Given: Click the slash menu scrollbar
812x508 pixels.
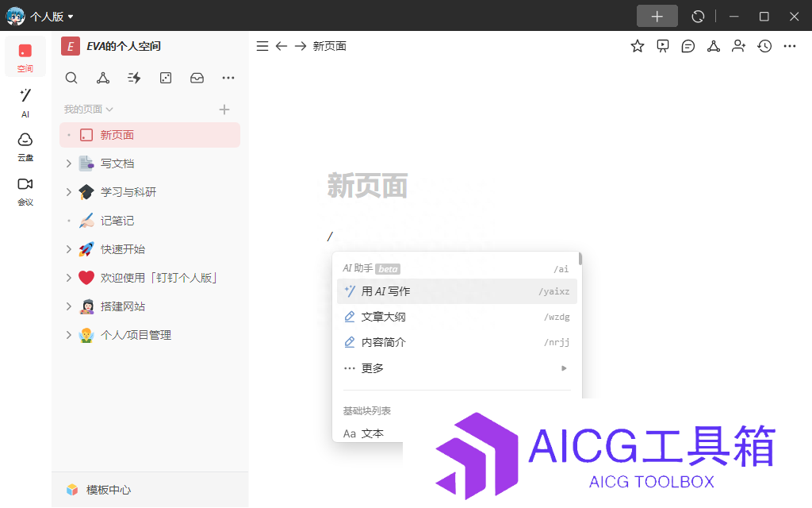Looking at the screenshot, I should coord(580,259).
